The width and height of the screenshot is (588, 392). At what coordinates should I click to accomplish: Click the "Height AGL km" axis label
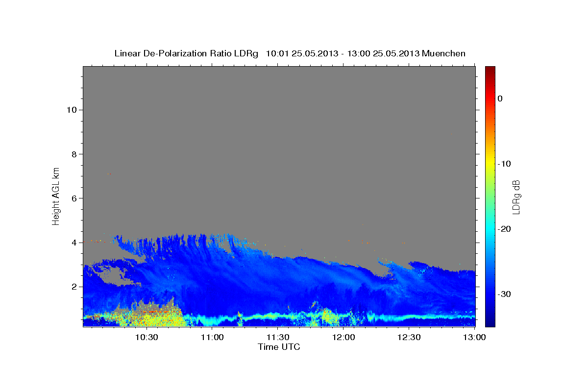pos(56,196)
